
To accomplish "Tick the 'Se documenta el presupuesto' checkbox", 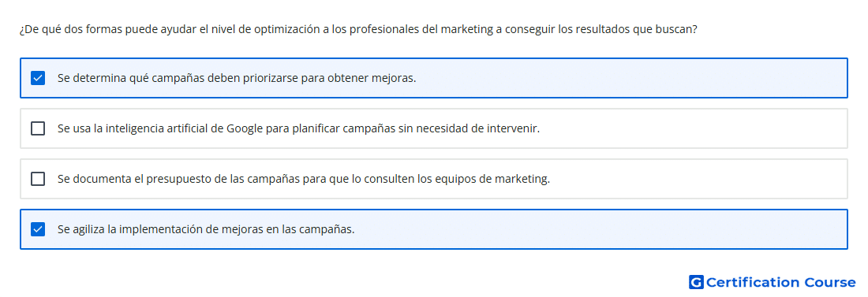I will pyautogui.click(x=38, y=179).
